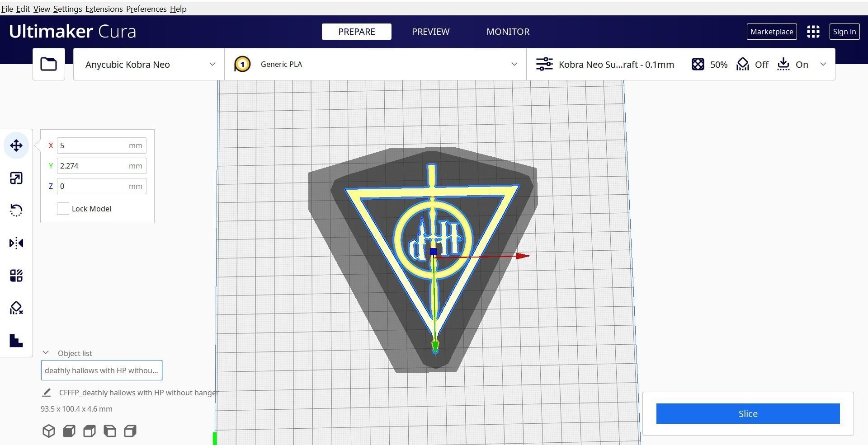Open the Marketplace
The height and width of the screenshot is (445, 868).
(772, 32)
